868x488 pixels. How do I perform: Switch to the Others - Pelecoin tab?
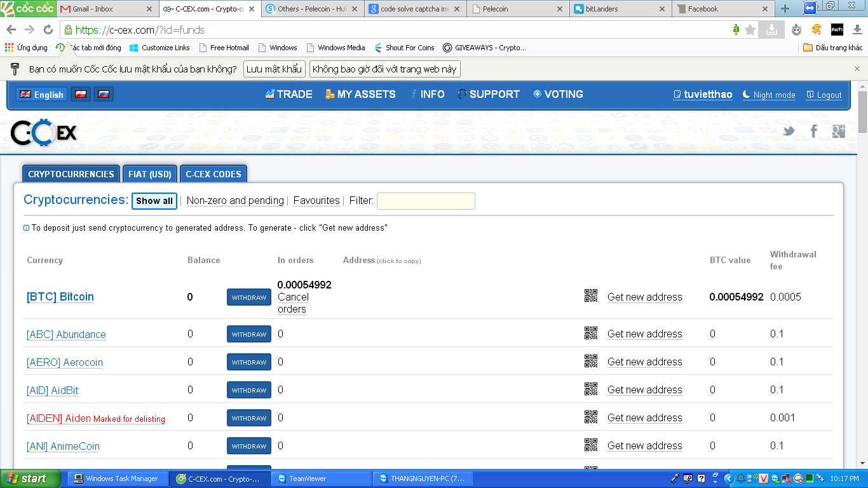click(311, 9)
